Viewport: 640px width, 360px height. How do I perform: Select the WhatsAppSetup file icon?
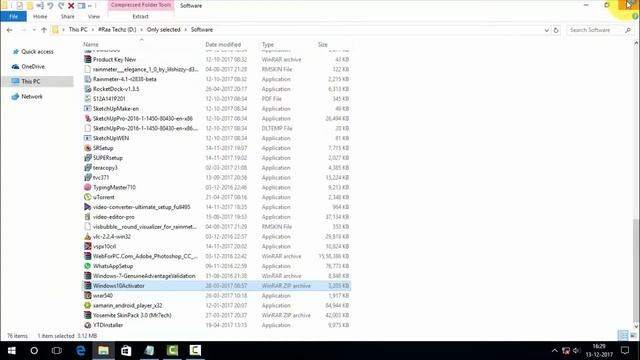(87, 266)
